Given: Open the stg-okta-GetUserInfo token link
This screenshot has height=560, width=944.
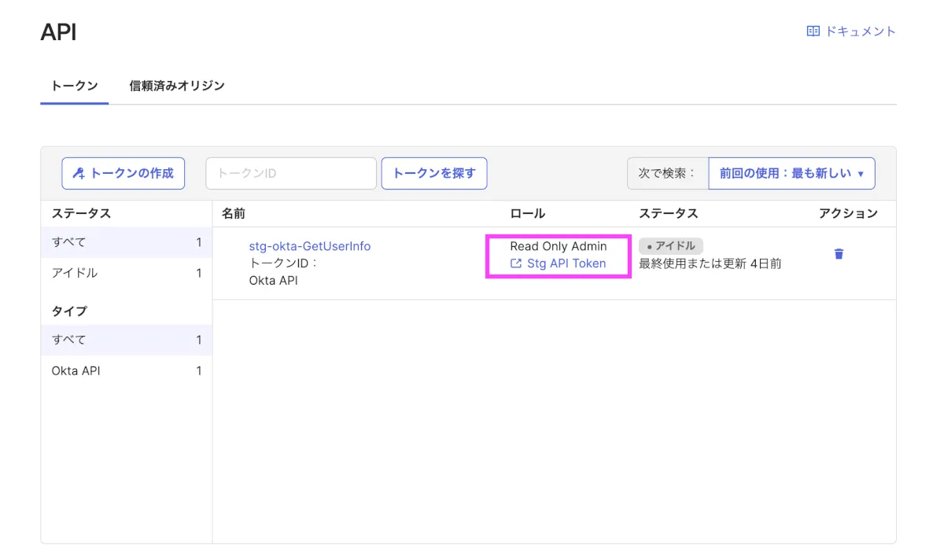Looking at the screenshot, I should tap(309, 246).
